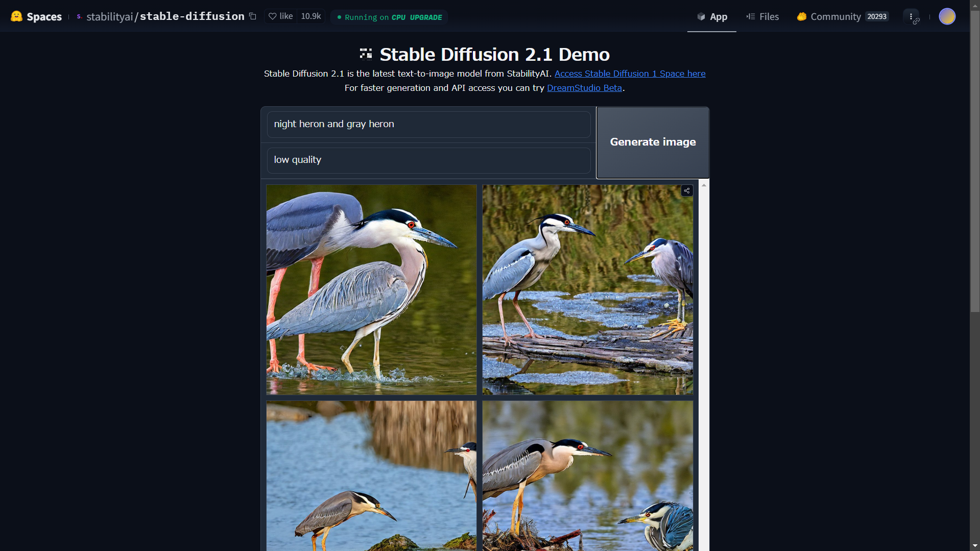Click the Stable Diffusion 2.1 Demo title

click(494, 54)
